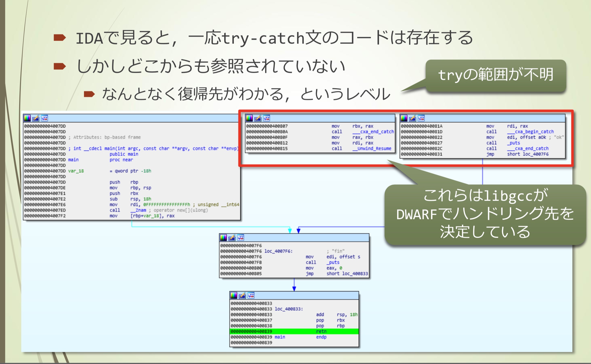Click the edit pencil icon on the main function node

click(x=36, y=118)
